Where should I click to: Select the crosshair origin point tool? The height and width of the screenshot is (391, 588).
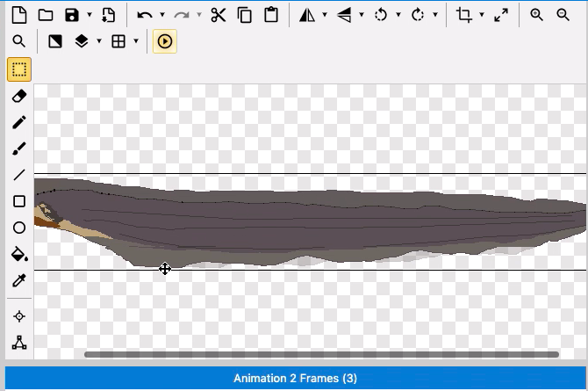click(19, 316)
